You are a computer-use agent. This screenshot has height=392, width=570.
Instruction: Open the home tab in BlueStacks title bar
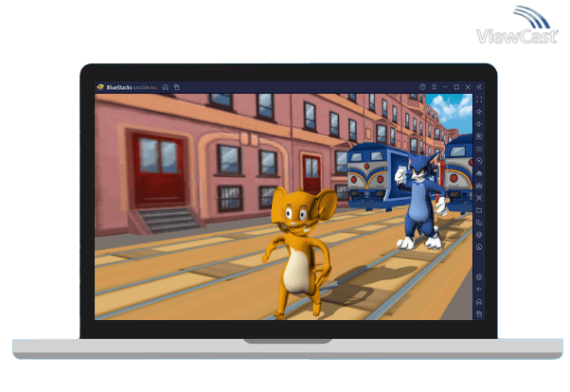[x=166, y=87]
